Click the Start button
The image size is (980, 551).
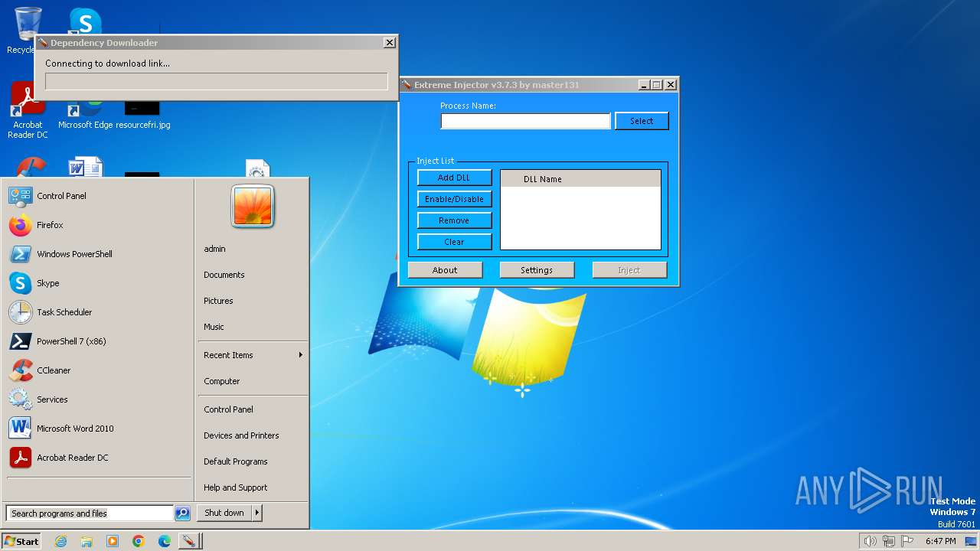21,541
